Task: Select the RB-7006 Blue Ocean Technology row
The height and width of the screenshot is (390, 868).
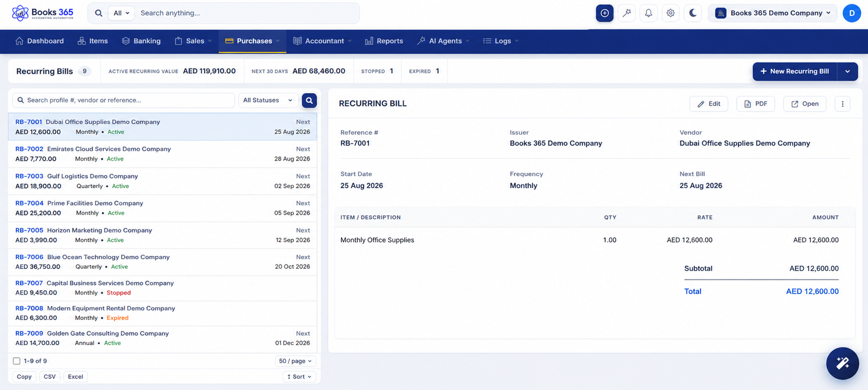Action: [x=163, y=262]
